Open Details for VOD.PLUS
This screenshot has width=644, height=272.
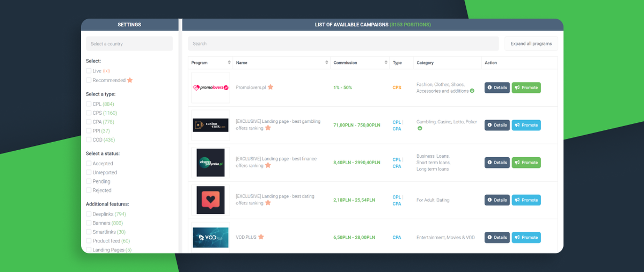pos(497,237)
